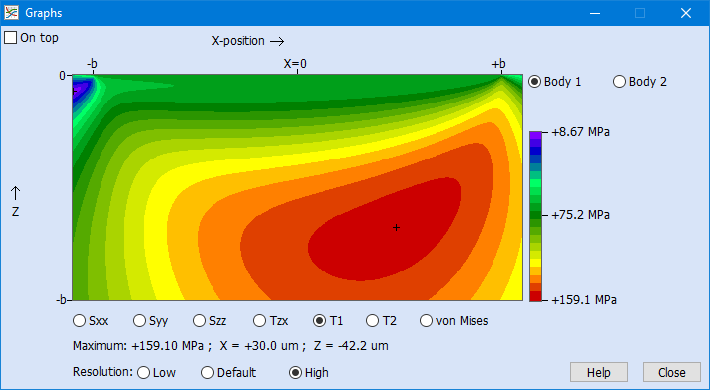Click the maximum stress cross marker in plot

click(396, 227)
